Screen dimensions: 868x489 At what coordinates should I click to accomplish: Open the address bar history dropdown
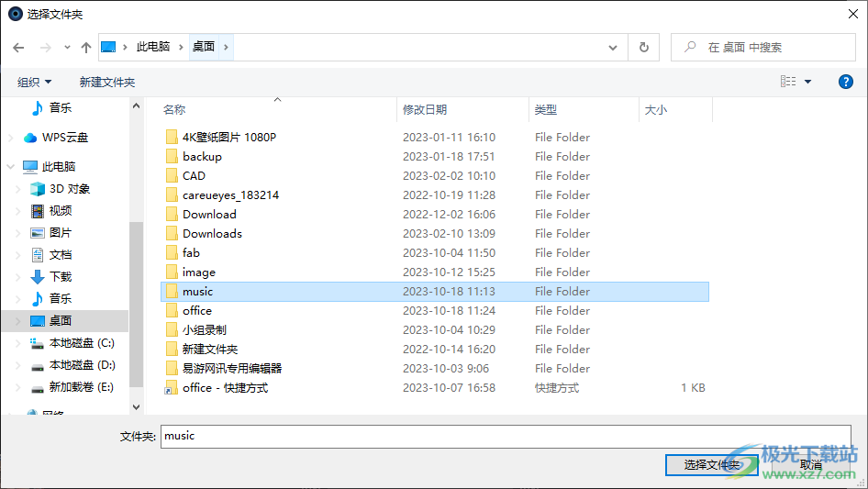coord(613,48)
